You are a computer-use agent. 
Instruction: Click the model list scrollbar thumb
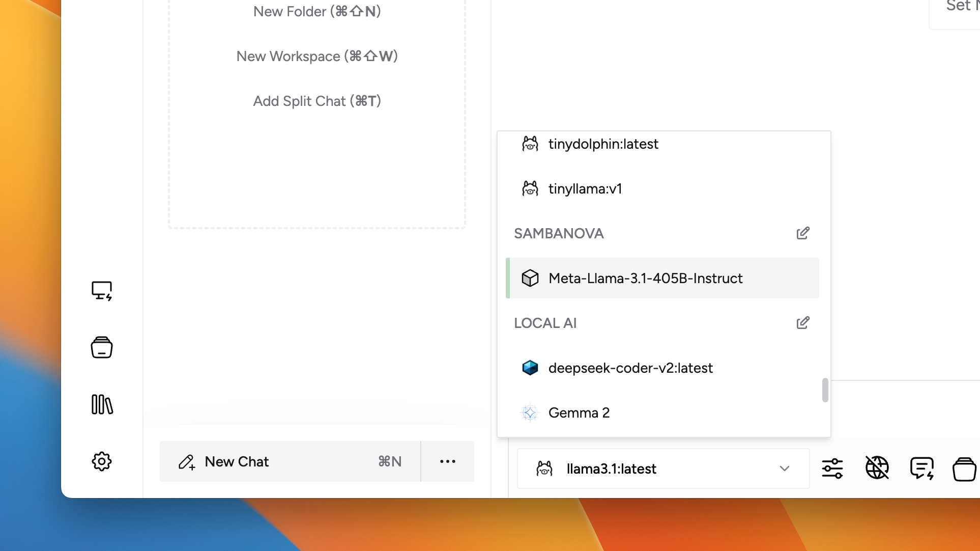point(825,390)
